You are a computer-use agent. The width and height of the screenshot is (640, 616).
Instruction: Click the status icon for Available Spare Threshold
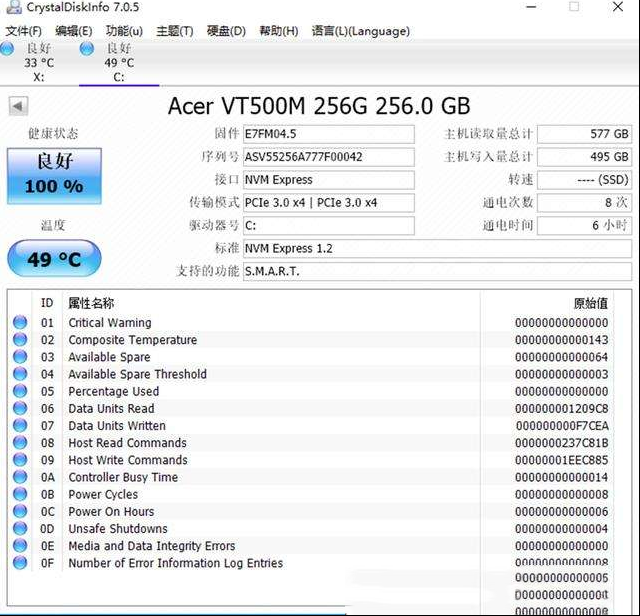click(x=20, y=374)
